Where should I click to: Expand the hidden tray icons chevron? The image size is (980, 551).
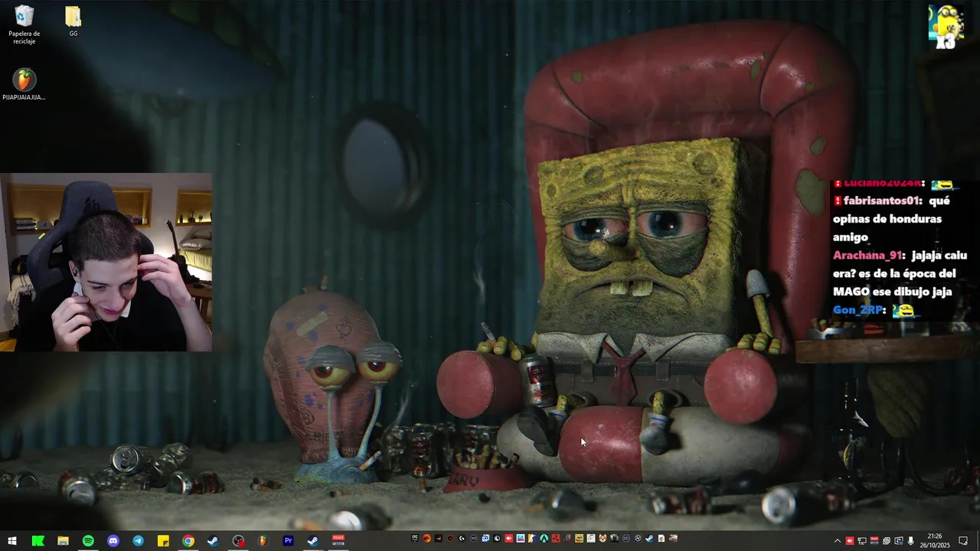pyautogui.click(x=838, y=541)
